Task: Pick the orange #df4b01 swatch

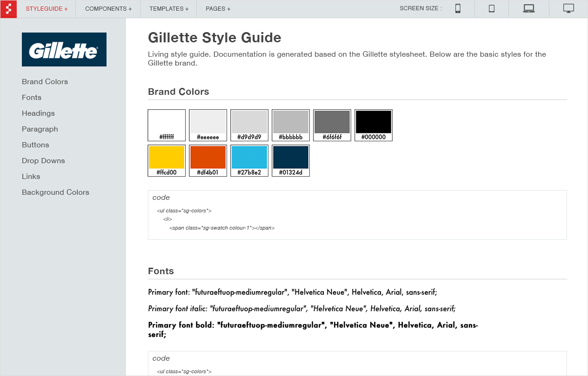Action: pyautogui.click(x=208, y=158)
